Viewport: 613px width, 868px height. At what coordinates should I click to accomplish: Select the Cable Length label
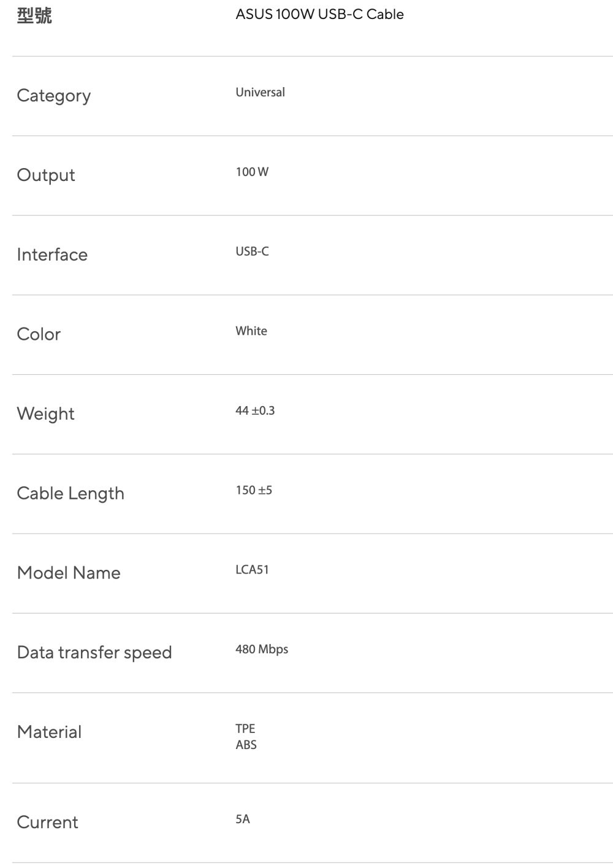70,494
